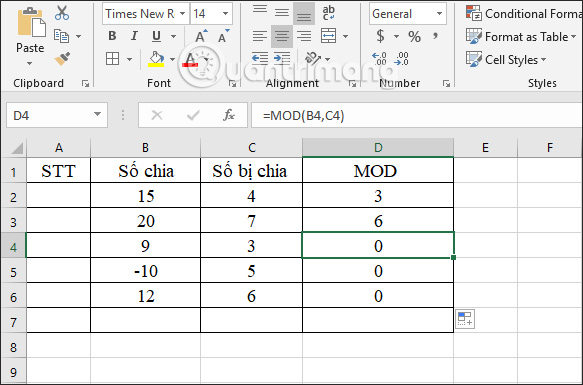583x385 pixels.
Task: Open the Paste options arrow
Action: pyautogui.click(x=30, y=63)
